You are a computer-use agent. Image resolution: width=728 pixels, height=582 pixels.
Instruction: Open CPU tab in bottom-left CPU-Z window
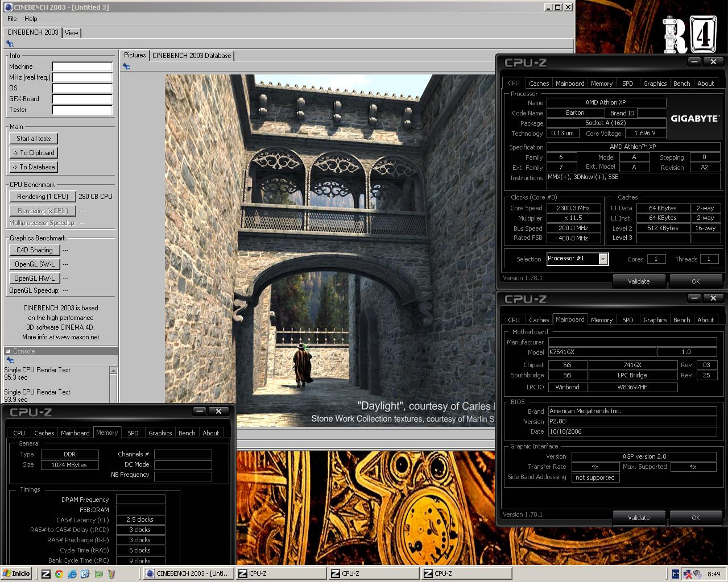pos(19,433)
